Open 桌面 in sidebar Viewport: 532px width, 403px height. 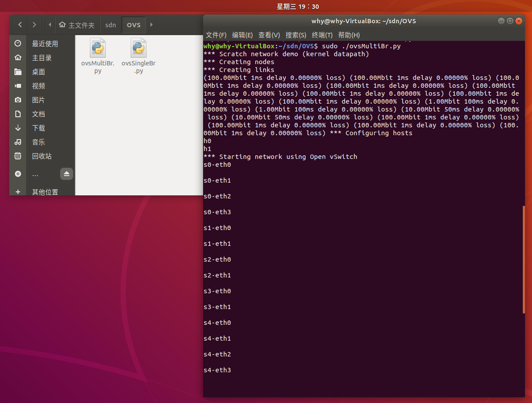pos(38,72)
